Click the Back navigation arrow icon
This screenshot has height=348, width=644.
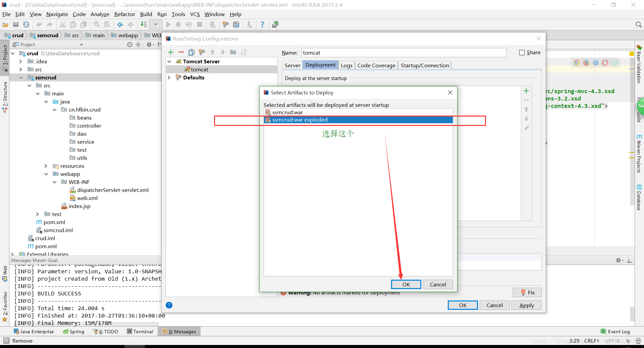tap(120, 24)
